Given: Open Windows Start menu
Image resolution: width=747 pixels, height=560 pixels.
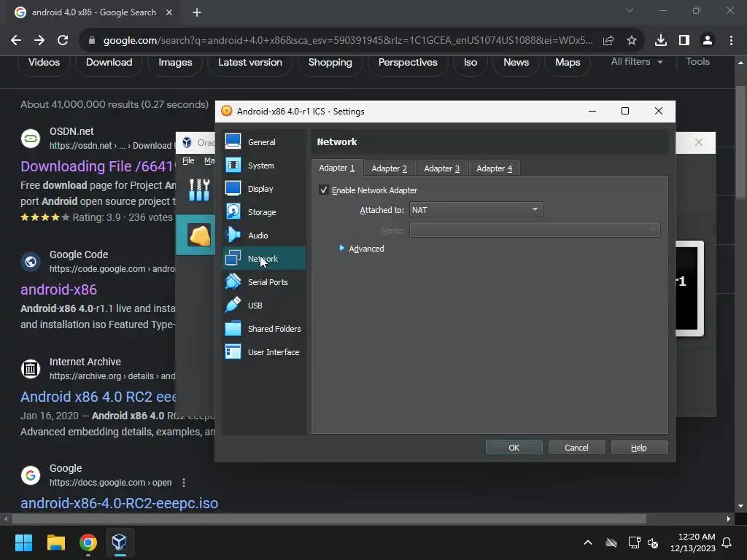Looking at the screenshot, I should [23, 542].
